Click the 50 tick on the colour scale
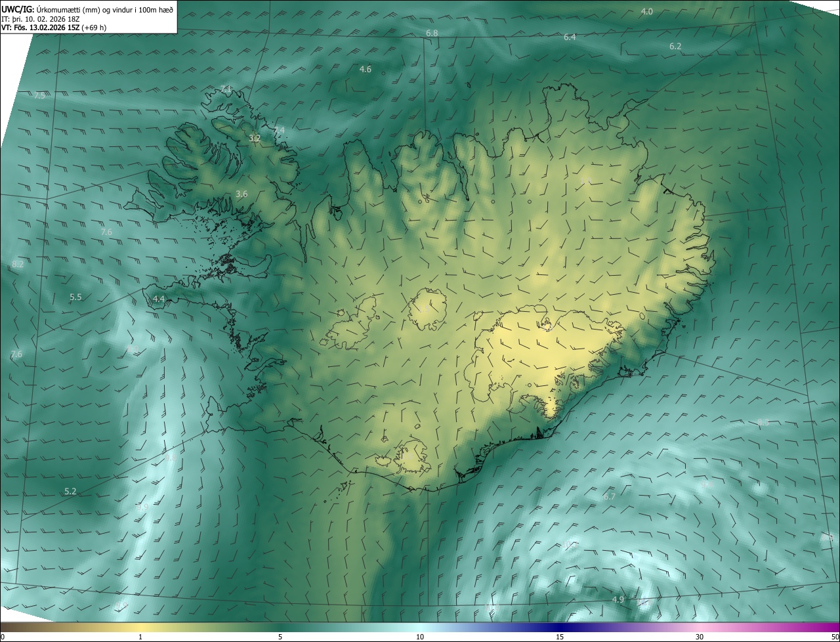The image size is (840, 642). [835, 637]
